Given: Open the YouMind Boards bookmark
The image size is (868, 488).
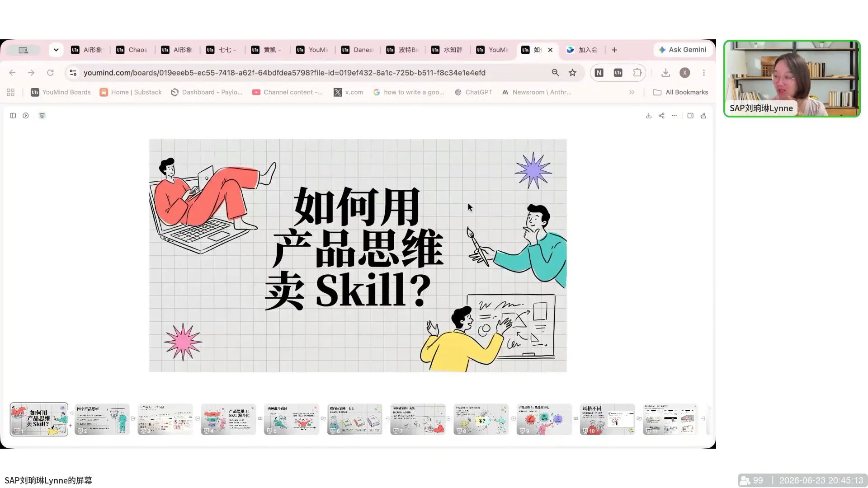Looking at the screenshot, I should point(61,92).
